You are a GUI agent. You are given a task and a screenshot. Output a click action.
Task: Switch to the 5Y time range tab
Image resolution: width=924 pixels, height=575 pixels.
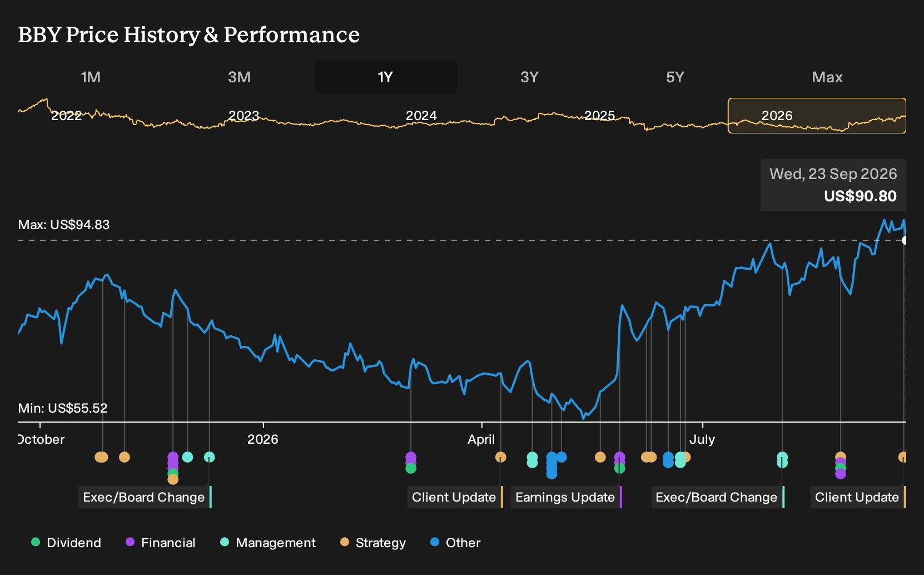click(675, 77)
